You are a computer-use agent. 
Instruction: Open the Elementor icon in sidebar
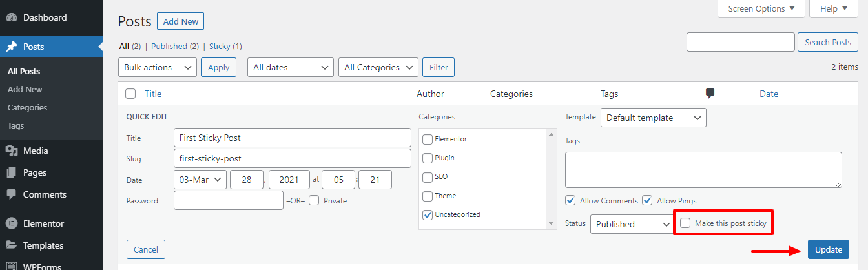tap(12, 223)
